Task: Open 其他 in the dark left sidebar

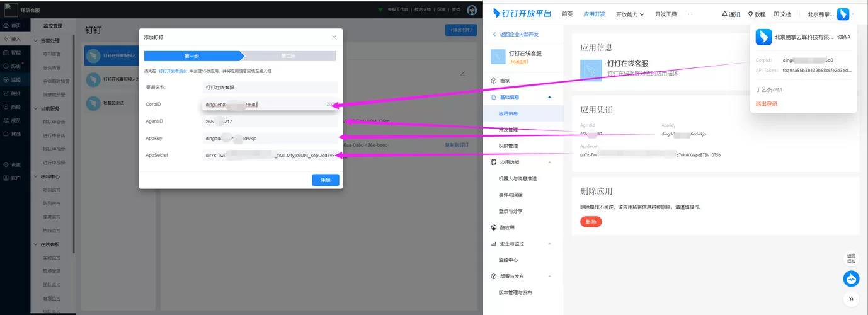Action: pos(13,134)
